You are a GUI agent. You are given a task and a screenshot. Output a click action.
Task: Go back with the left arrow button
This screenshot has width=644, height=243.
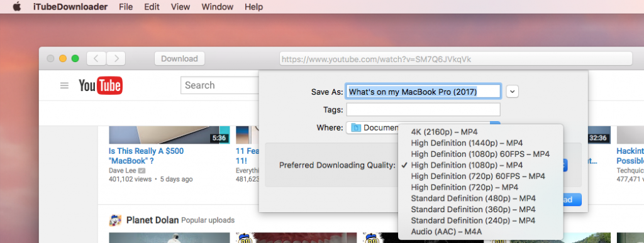pyautogui.click(x=96, y=58)
